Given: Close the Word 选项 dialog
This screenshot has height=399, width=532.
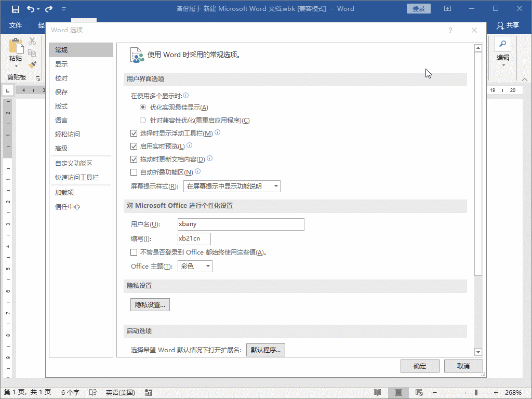Looking at the screenshot, I should [x=474, y=30].
